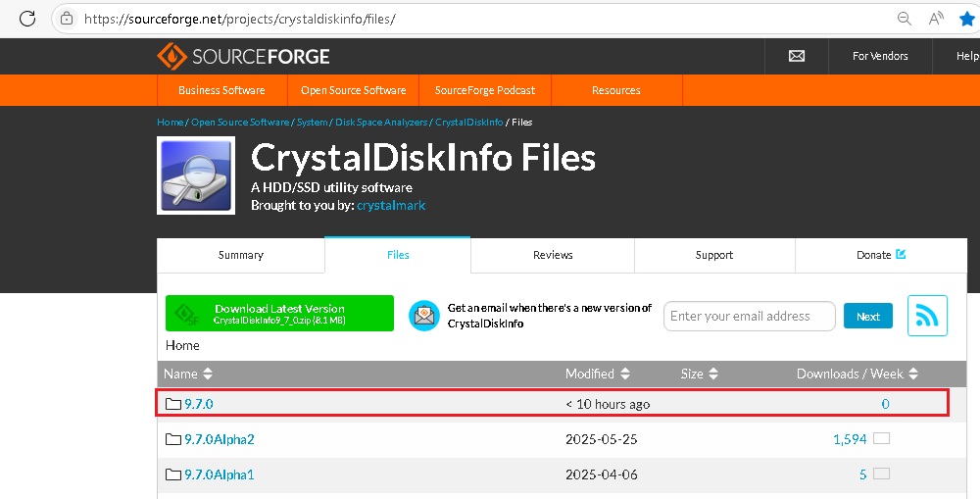Switch to the Summary tab
This screenshot has width=980, height=499.
pyautogui.click(x=241, y=255)
